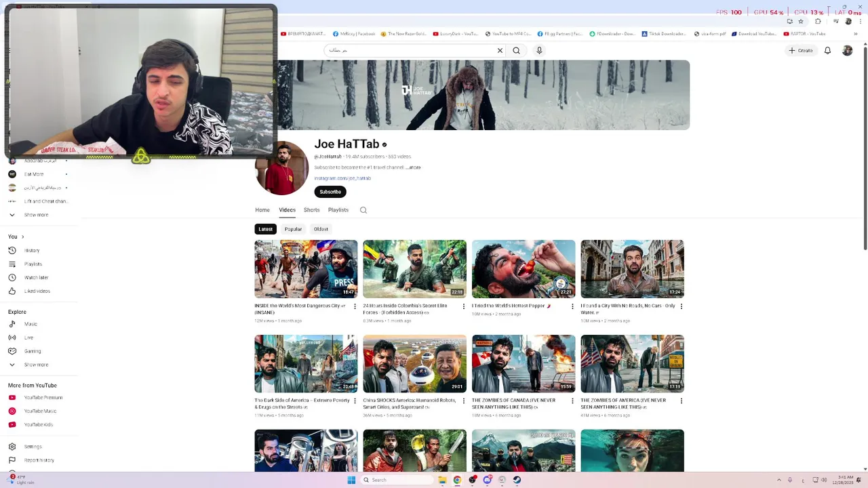Open options menu for ZOMBIES OF CANADA video
The width and height of the screenshot is (868, 488).
coord(572,401)
